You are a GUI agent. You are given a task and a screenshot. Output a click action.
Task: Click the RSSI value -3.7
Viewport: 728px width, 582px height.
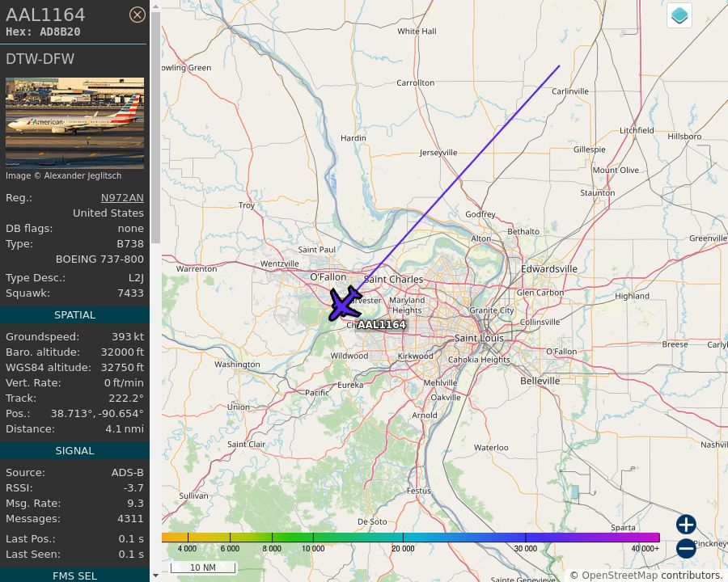click(x=133, y=487)
